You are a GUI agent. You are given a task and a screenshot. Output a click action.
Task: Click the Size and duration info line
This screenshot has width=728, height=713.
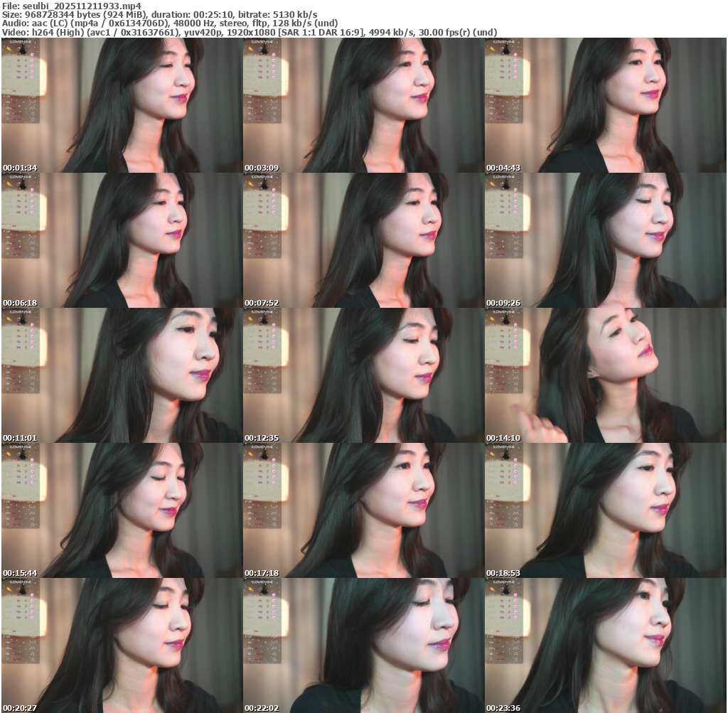point(159,14)
